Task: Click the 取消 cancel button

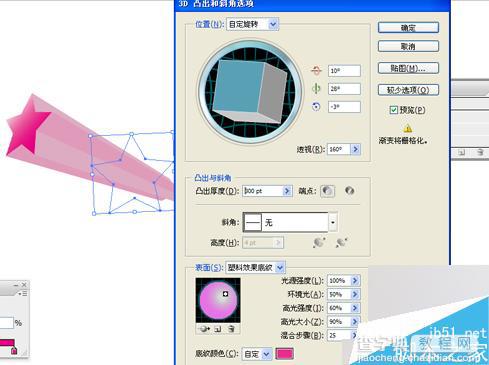Action: point(408,46)
